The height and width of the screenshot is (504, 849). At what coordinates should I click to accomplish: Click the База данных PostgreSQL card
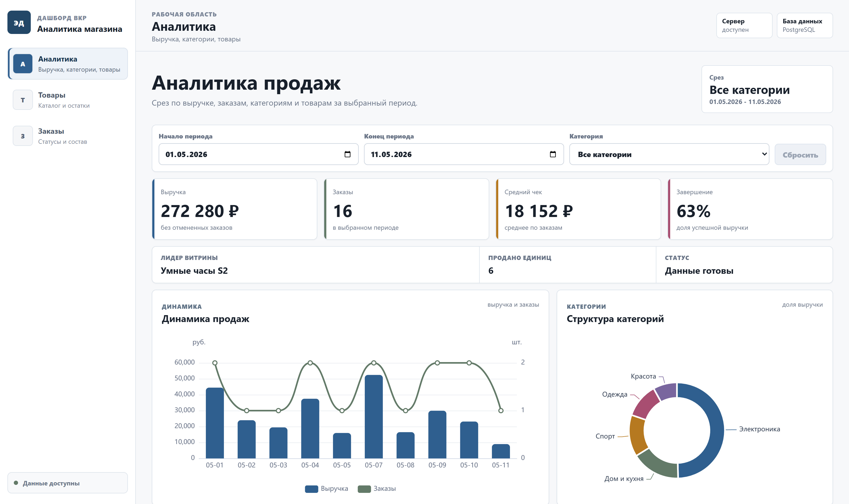click(804, 25)
